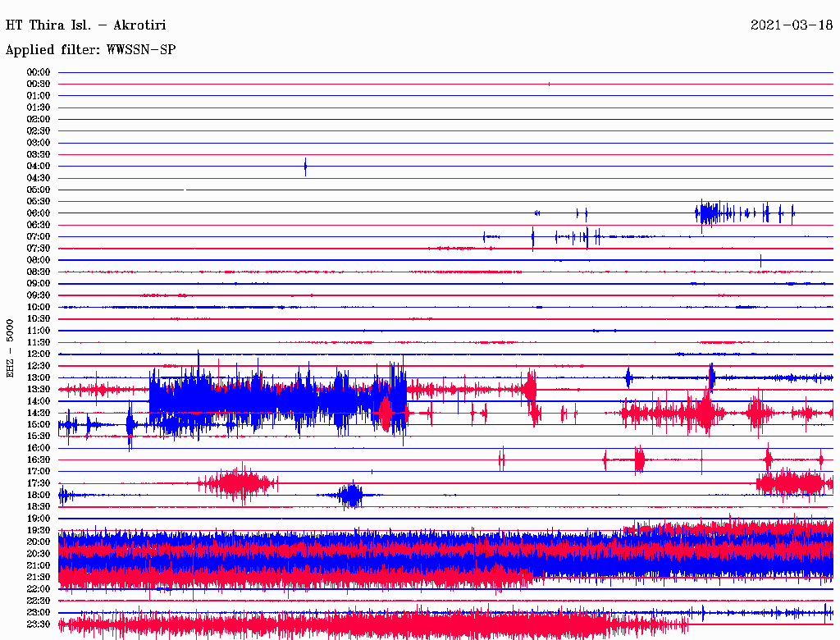Click the 12:00 time label

tap(39, 354)
